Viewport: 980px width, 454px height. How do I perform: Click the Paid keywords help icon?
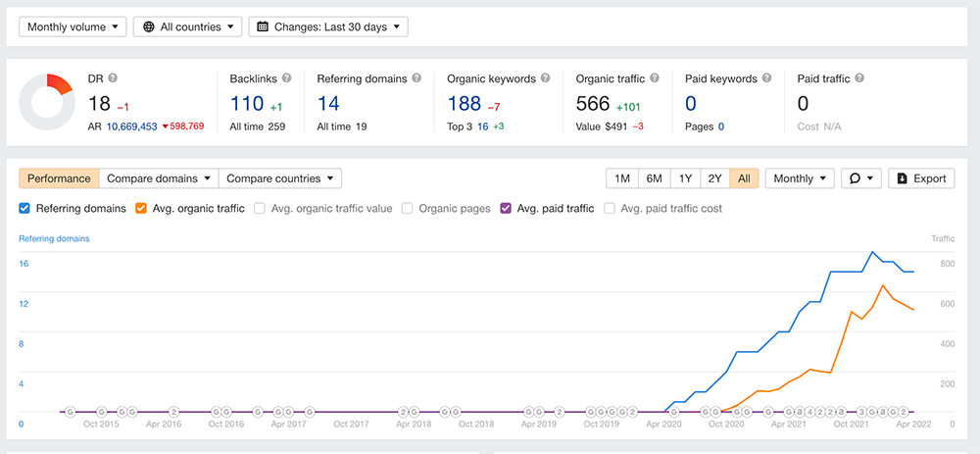pos(764,78)
